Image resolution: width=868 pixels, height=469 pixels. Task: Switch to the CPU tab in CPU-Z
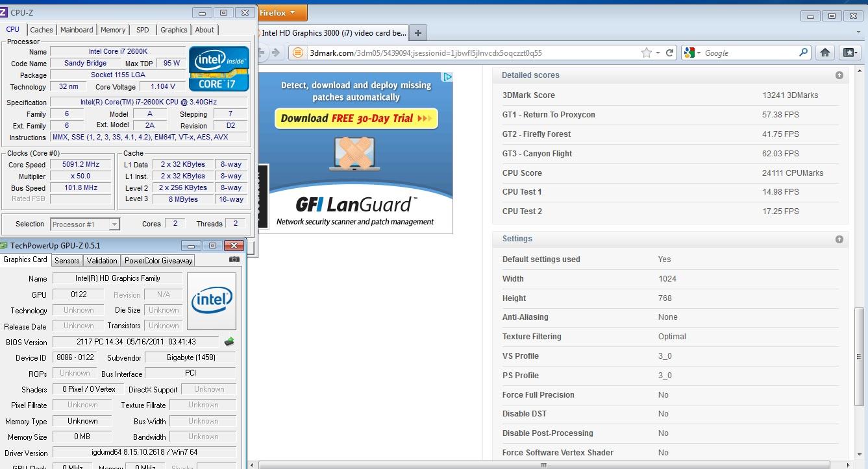pyautogui.click(x=13, y=30)
